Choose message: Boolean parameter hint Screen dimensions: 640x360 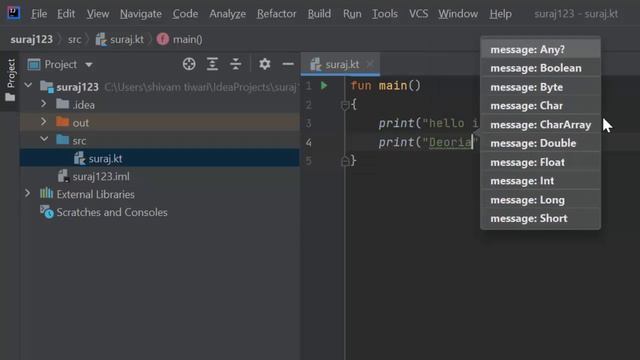coord(540,68)
